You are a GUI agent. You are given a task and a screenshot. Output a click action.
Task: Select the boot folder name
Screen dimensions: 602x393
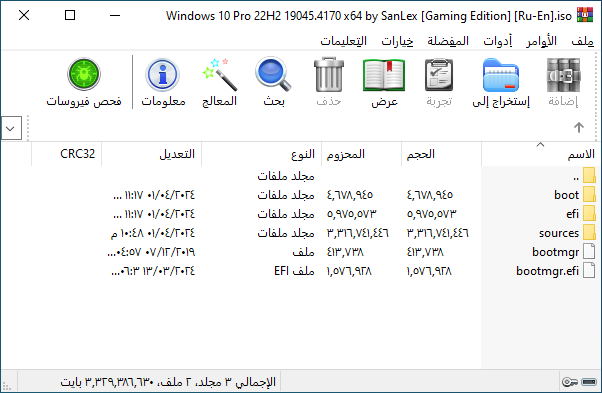tap(566, 195)
